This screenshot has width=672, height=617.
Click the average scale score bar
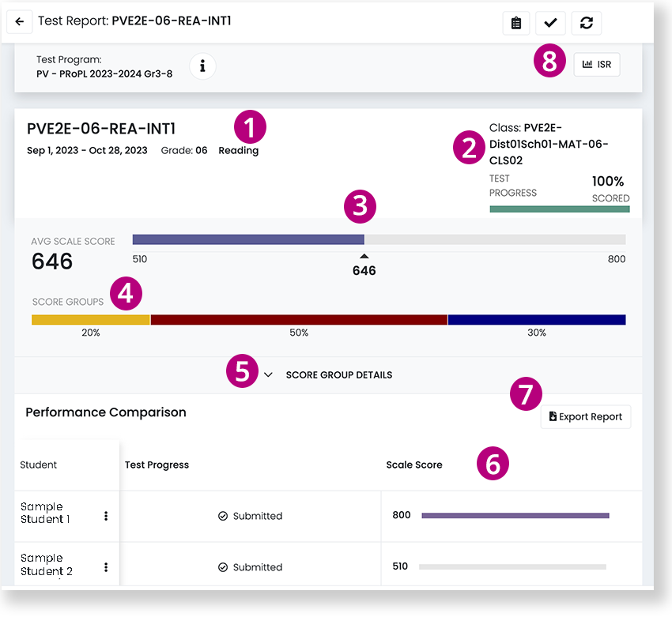click(x=248, y=239)
